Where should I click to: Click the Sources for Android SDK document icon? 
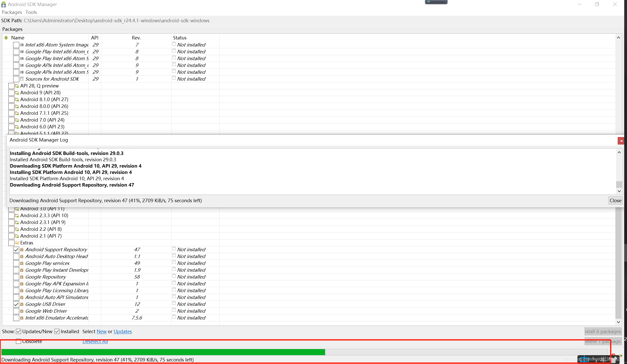point(22,79)
